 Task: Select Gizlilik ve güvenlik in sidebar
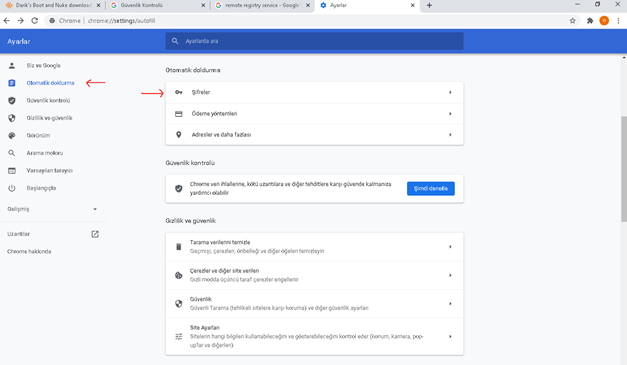click(49, 118)
